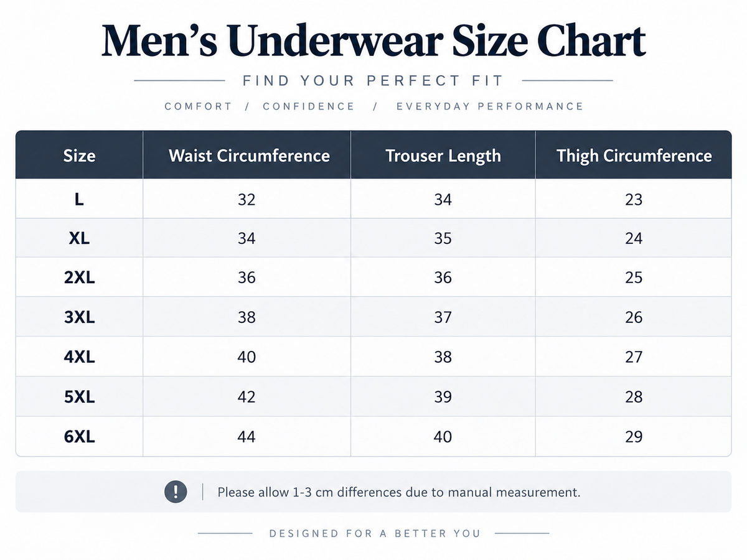The width and height of the screenshot is (747, 560).
Task: Select trouser length 37 in 3XL row
Action: point(443,317)
